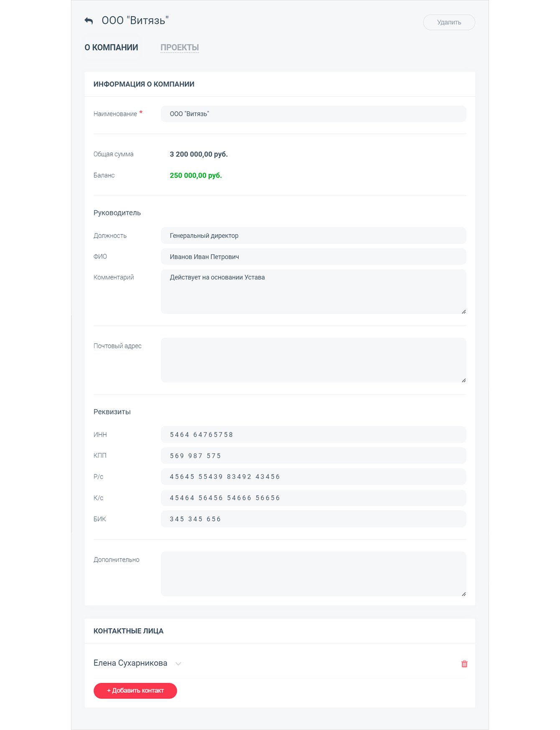
Task: Grab the Комментарий textarea resize handle
Action: click(463, 312)
